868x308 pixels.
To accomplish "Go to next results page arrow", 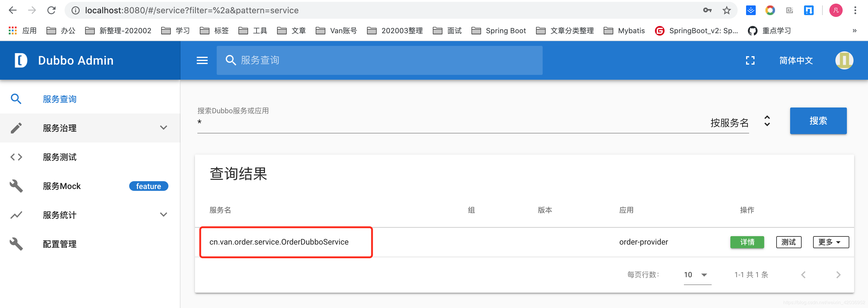I will click(x=838, y=275).
